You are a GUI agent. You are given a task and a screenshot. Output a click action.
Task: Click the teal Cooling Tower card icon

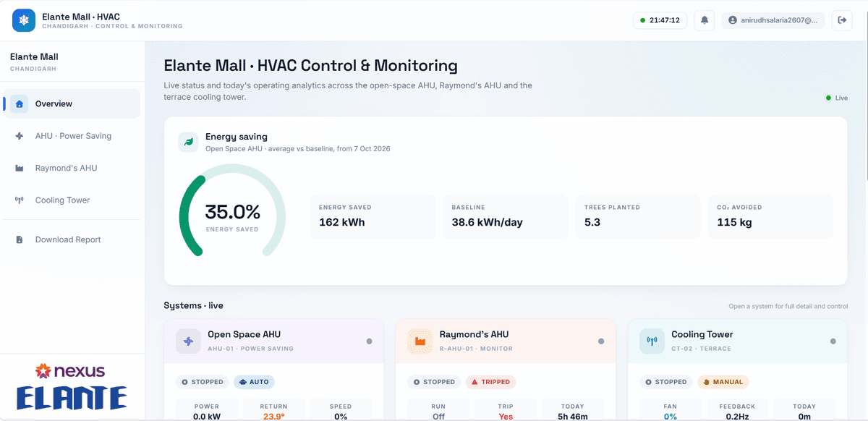point(652,341)
